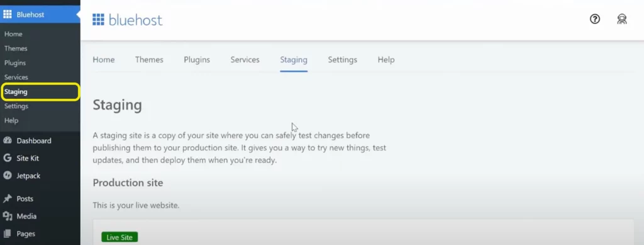The image size is (644, 245).
Task: Click 'This is your live website.' text
Action: click(x=136, y=205)
